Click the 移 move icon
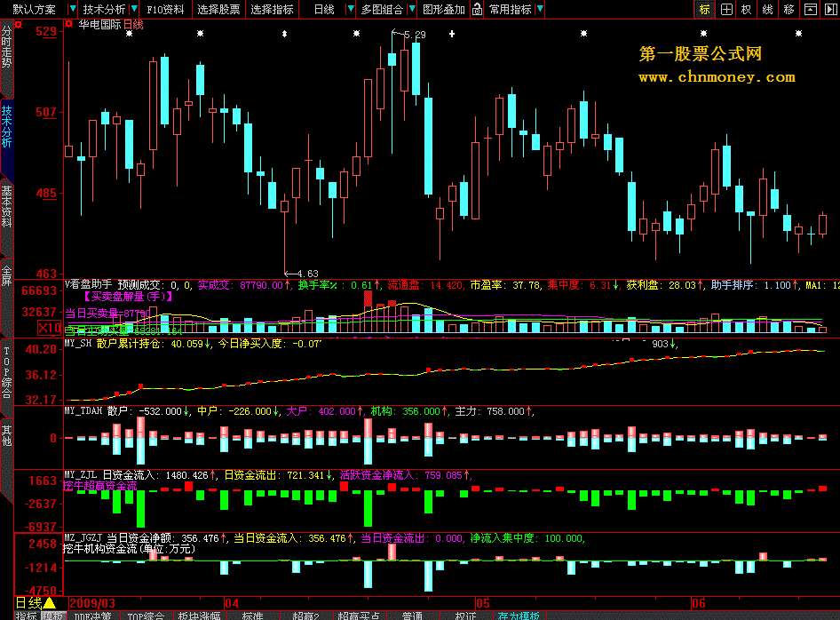Screen dimensions: 840x620 point(788,10)
